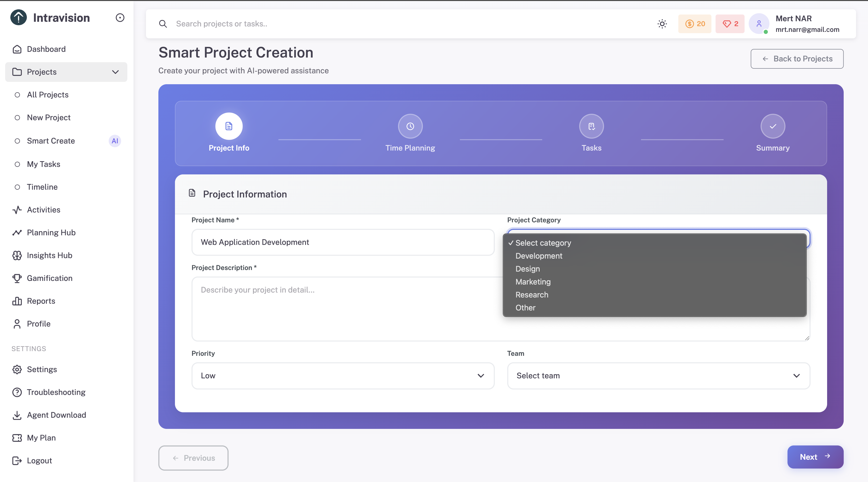868x482 pixels.
Task: Click the Previous button
Action: point(193,458)
